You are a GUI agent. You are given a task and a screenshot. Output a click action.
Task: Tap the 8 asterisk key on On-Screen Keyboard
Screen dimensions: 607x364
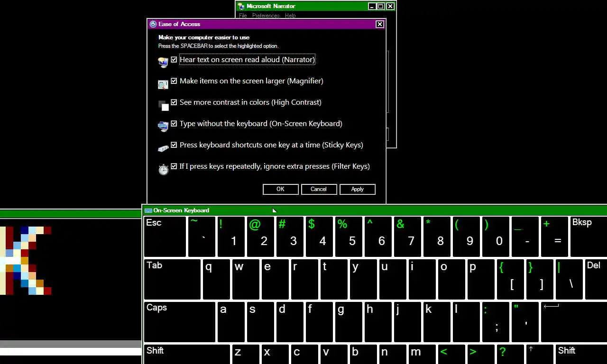click(437, 237)
